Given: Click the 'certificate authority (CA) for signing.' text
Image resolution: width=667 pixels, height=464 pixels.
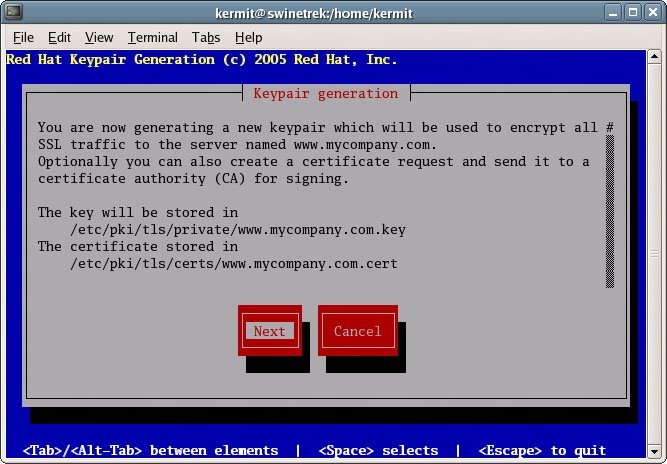Looking at the screenshot, I should (194, 179).
